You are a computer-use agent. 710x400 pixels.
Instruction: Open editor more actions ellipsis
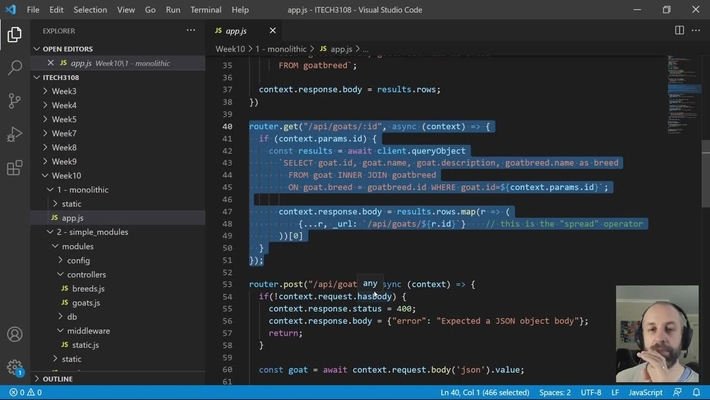point(696,30)
